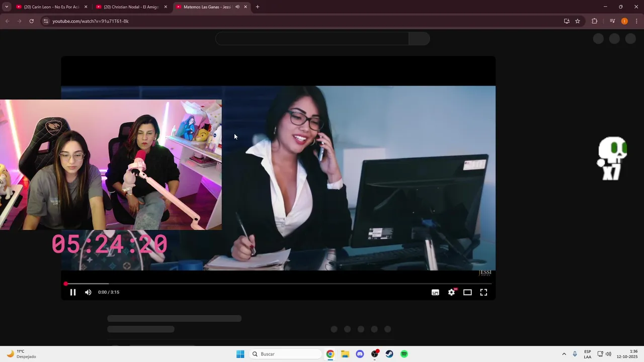This screenshot has height=362, width=644.
Task: Open volume control from the tray
Action: 608,354
